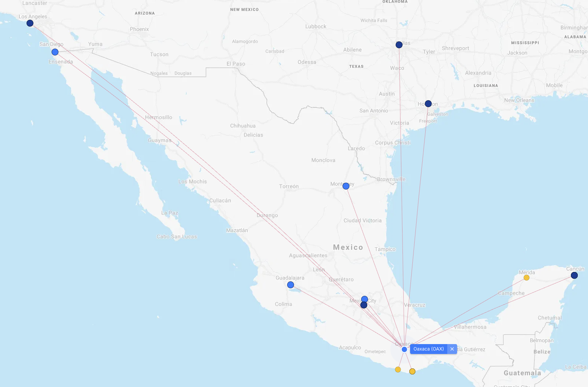This screenshot has height=387, width=588.
Task: Select the yellow Puerto Escondido coastal marker
Action: (398, 369)
